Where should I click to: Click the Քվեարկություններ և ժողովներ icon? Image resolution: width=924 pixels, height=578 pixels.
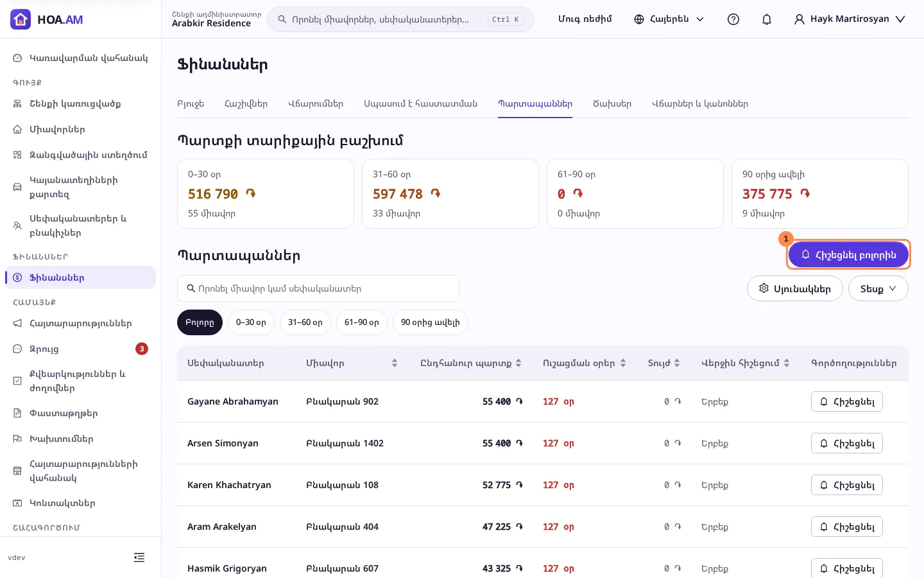[x=17, y=381]
